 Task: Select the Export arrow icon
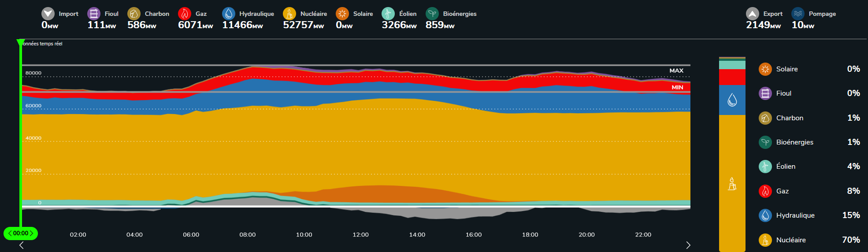click(753, 14)
